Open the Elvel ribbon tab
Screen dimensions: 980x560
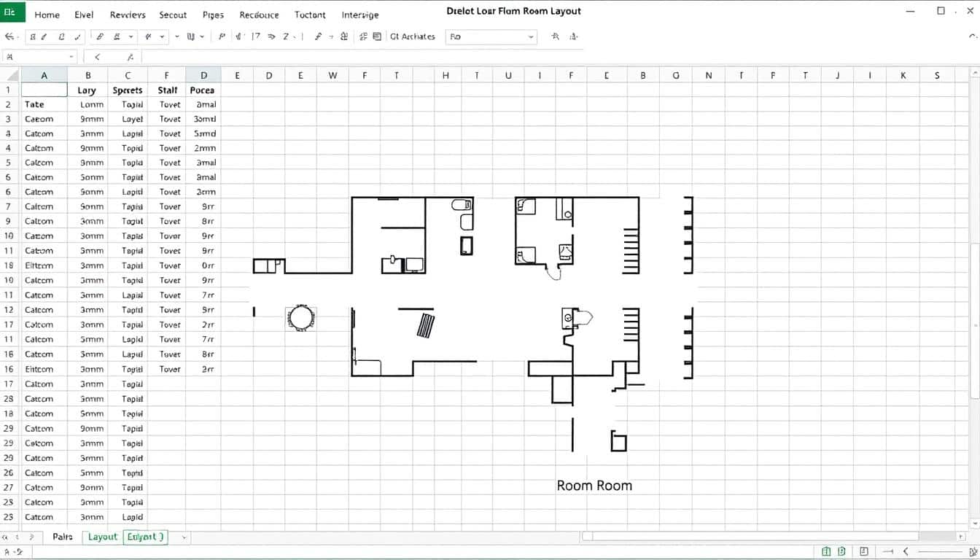(x=84, y=15)
